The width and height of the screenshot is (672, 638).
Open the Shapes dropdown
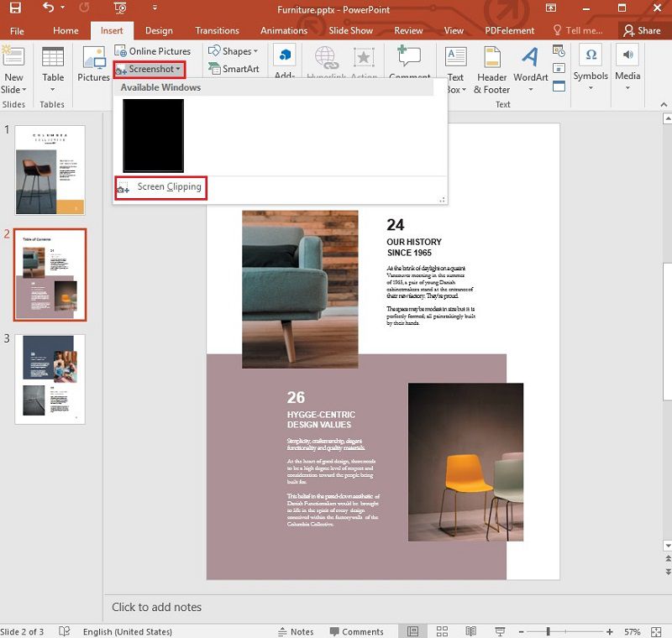coord(234,50)
